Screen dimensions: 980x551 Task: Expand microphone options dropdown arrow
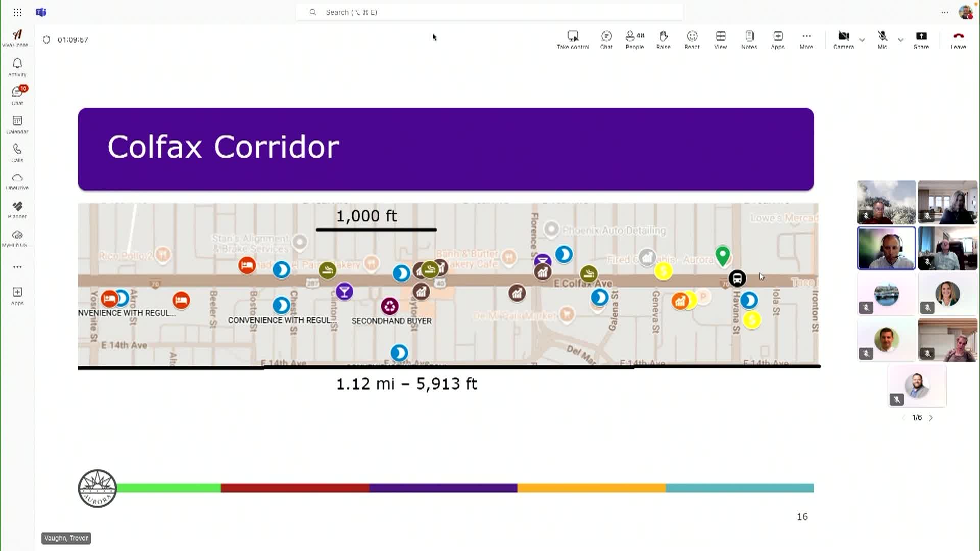tap(900, 40)
